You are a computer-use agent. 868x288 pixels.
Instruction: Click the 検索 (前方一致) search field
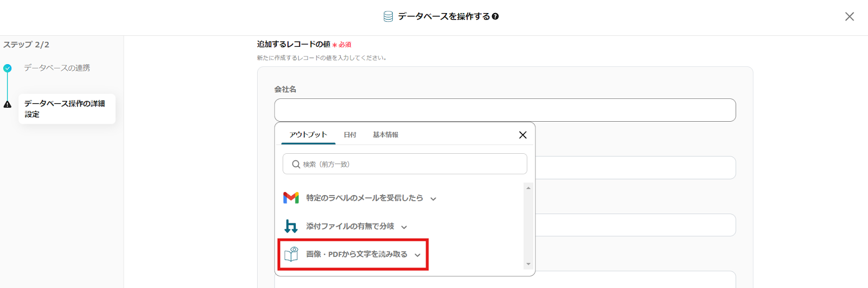click(x=405, y=164)
